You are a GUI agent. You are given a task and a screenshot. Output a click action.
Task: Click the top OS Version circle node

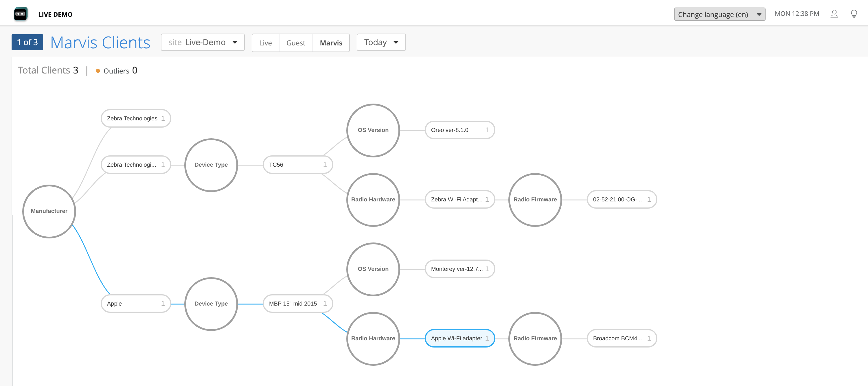373,130
